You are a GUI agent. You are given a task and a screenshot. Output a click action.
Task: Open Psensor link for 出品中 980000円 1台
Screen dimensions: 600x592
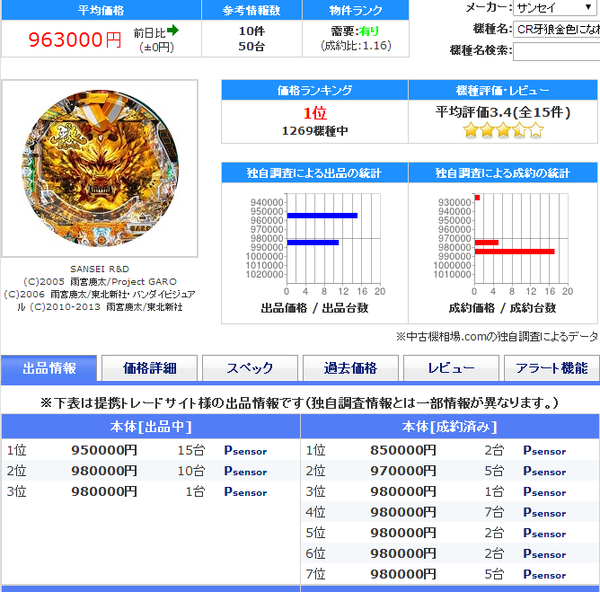tap(245, 492)
